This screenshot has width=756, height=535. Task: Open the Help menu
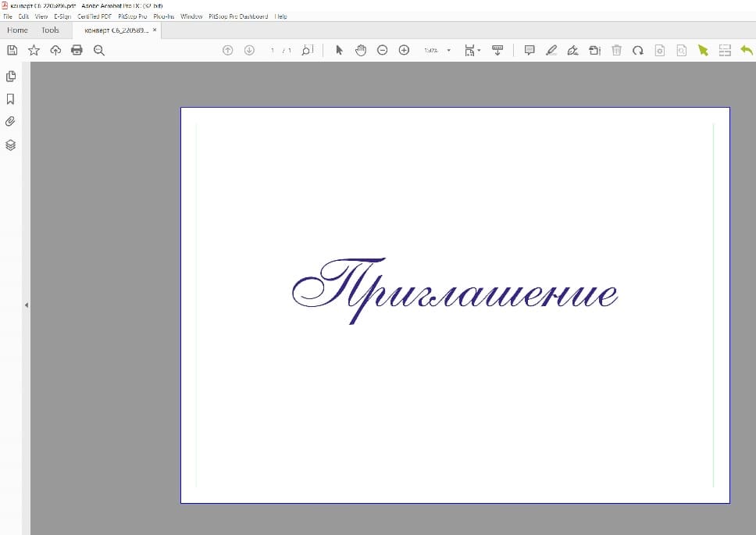click(281, 16)
